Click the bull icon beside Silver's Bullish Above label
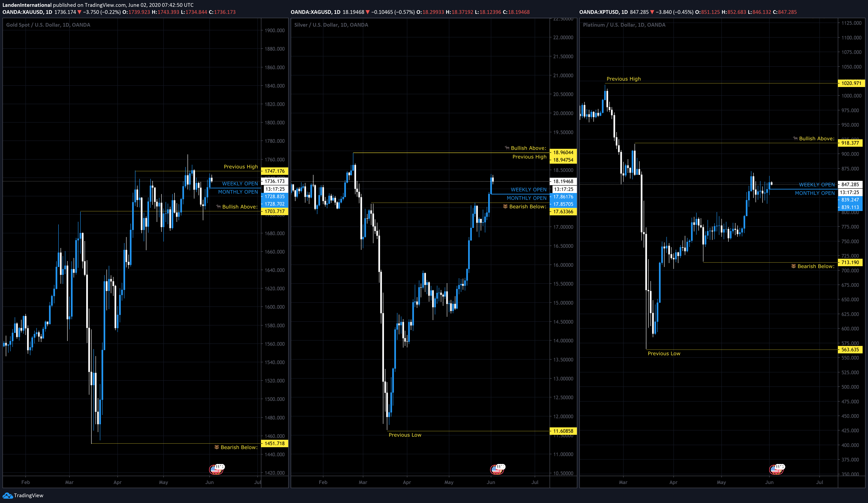 [507, 148]
